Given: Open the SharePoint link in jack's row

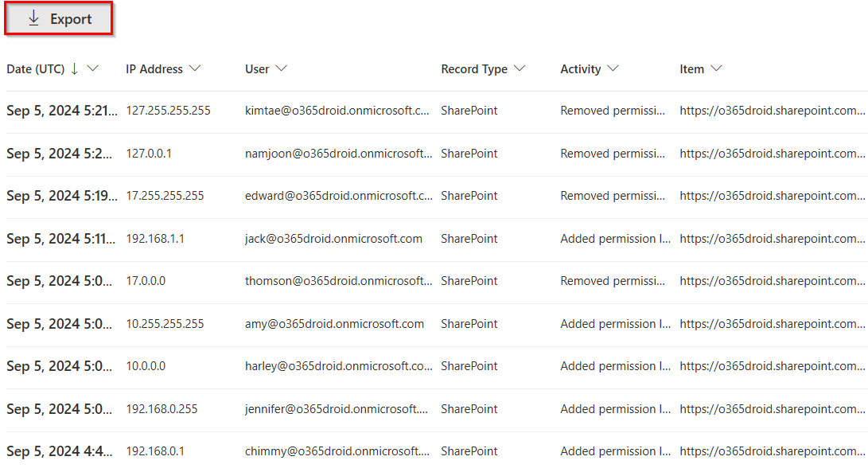Looking at the screenshot, I should tap(772, 238).
